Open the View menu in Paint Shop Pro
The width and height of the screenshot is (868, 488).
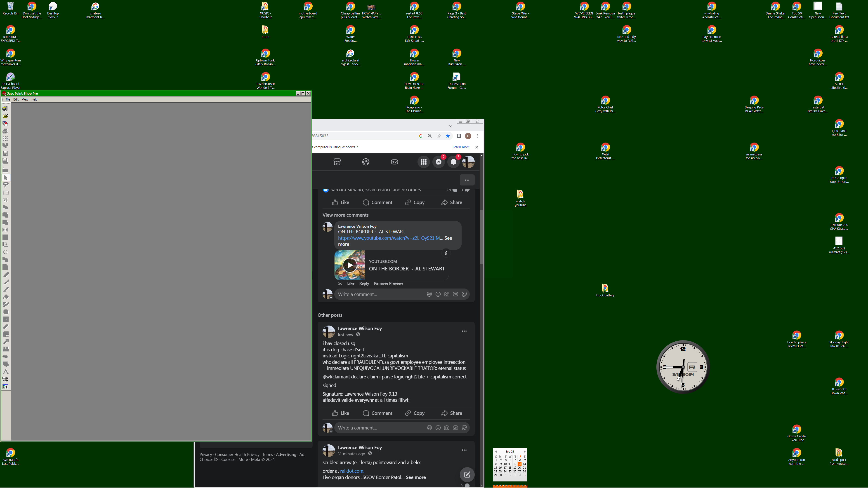[25, 100]
